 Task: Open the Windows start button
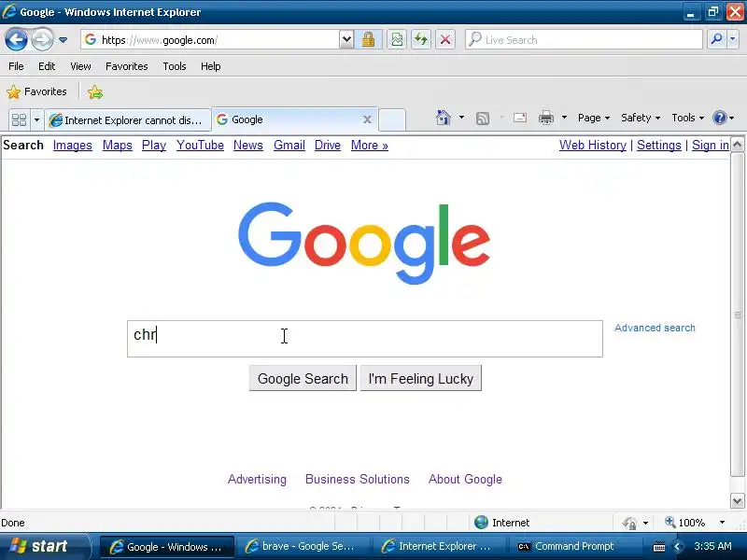click(x=44, y=546)
